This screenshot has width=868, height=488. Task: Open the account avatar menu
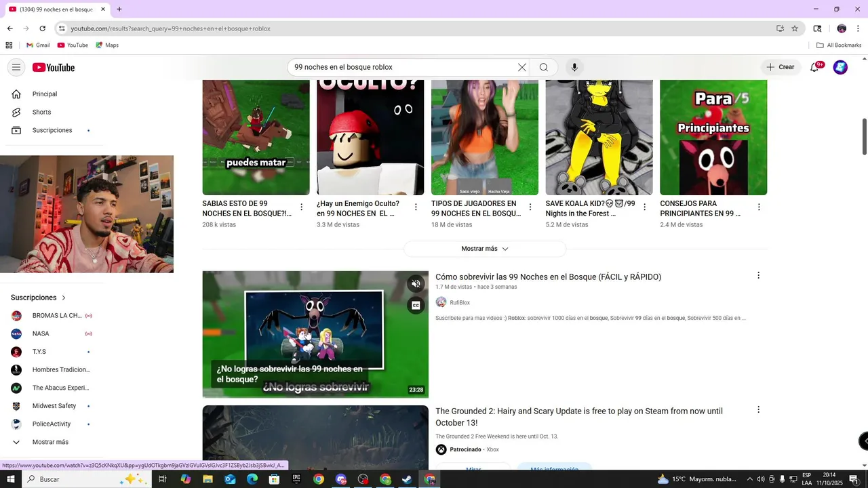[840, 67]
